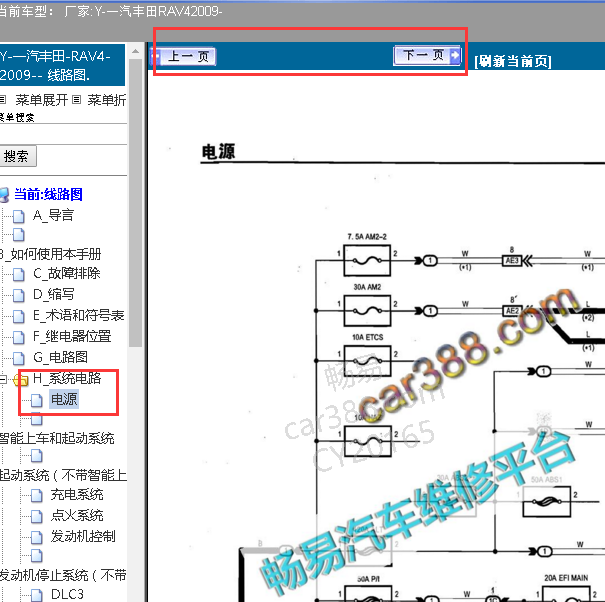
Task: Go to previous page with 上一页 button
Action: coord(184,57)
